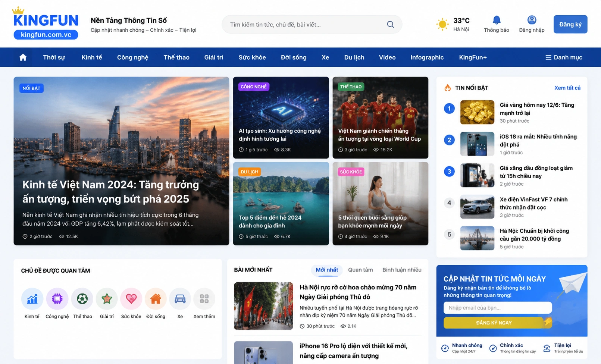The height and width of the screenshot is (364, 601).
Task: Open the Công nghệ topic icon
Action: coord(57,299)
